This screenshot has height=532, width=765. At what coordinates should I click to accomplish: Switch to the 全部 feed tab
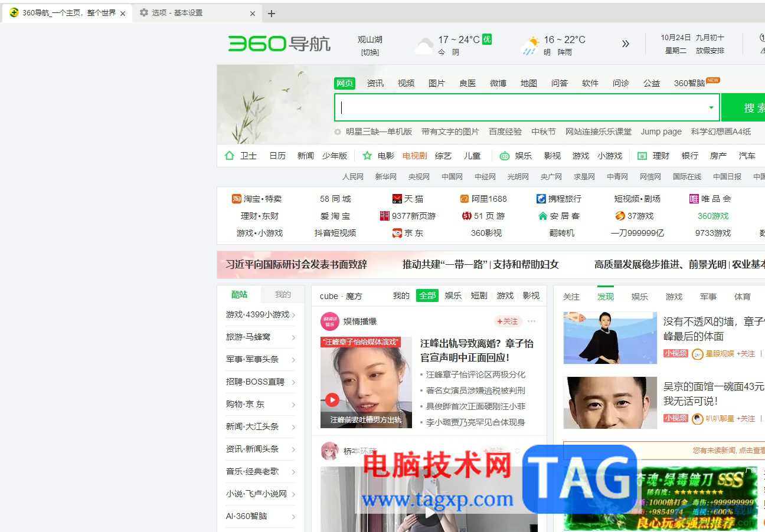pos(427,295)
